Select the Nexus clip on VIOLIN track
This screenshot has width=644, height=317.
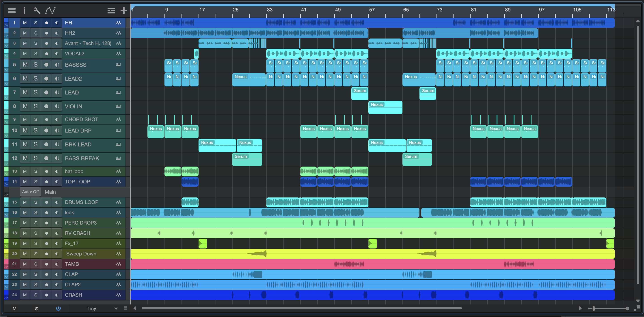[385, 107]
